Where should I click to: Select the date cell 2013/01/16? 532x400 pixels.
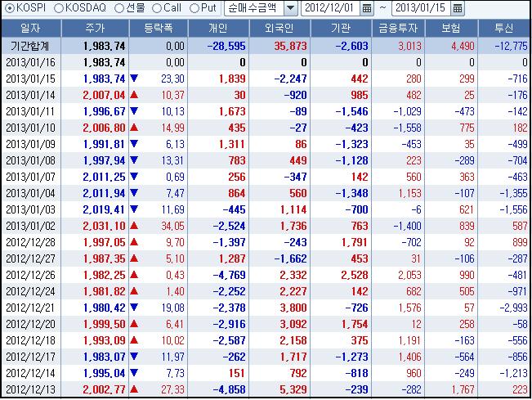pyautogui.click(x=30, y=62)
